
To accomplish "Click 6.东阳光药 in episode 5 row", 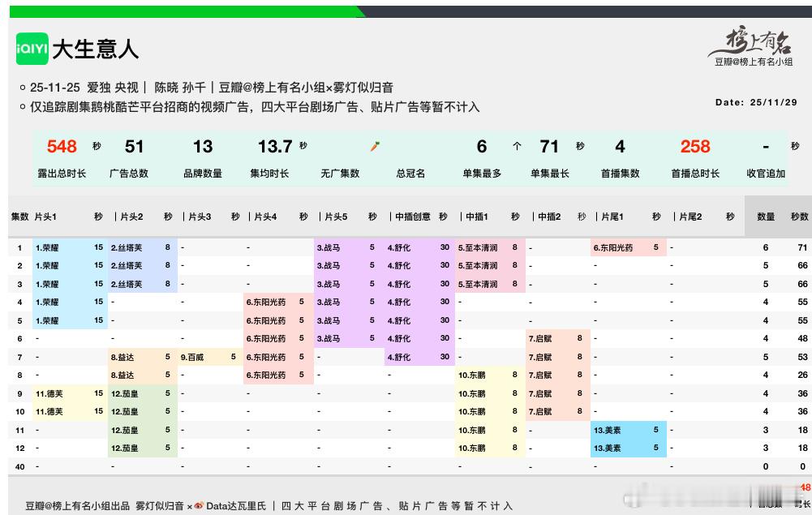I will (x=265, y=321).
